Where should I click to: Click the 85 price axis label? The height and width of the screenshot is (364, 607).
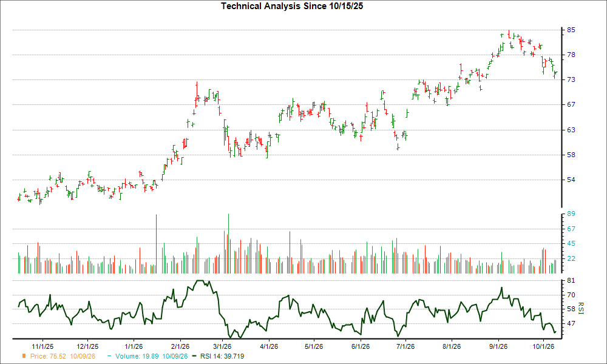click(x=571, y=30)
